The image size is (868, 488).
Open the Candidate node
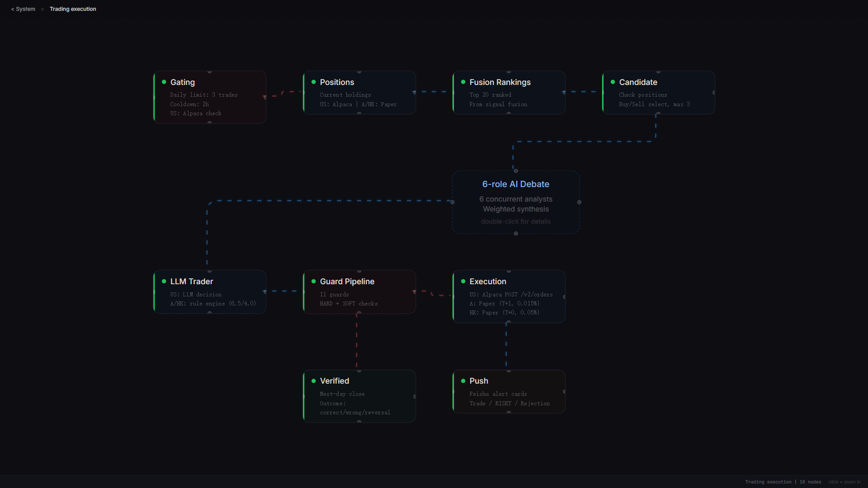[658, 92]
